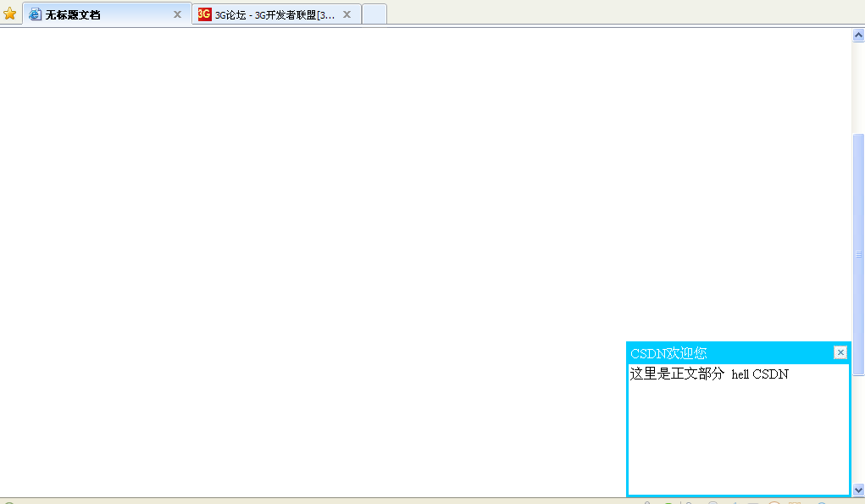Switch to the 无标题文档 tab
Screen dimensions: 865x504
107,14
